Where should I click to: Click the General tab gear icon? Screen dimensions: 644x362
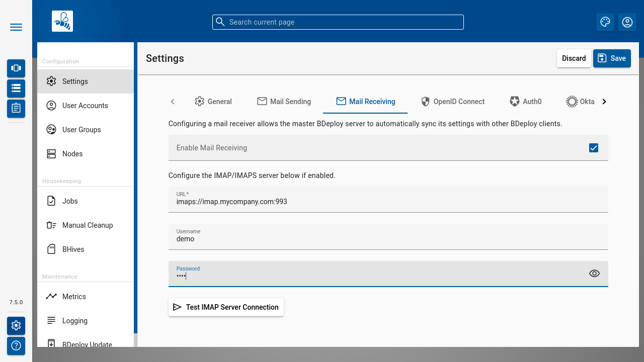click(200, 102)
